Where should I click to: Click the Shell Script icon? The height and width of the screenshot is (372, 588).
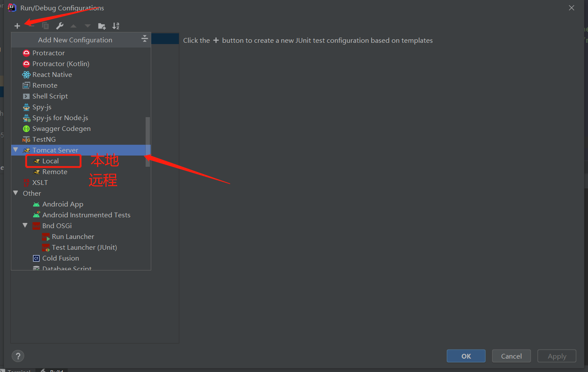pyautogui.click(x=26, y=96)
